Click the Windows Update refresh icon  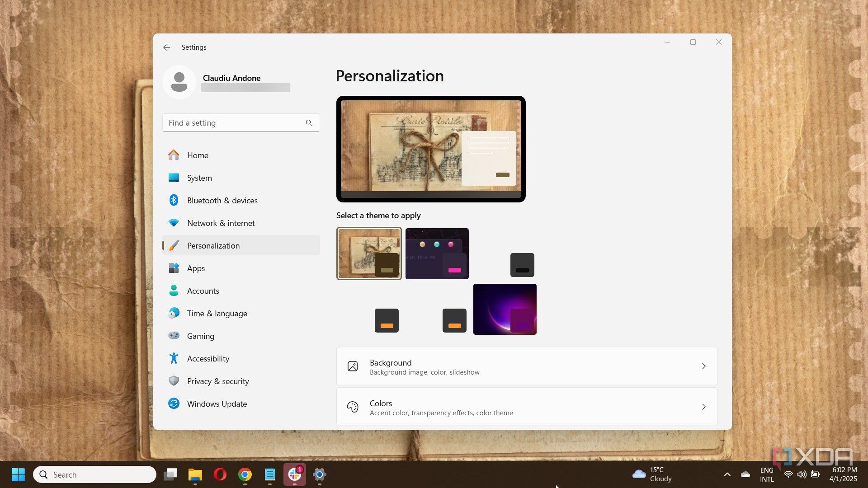tap(174, 404)
